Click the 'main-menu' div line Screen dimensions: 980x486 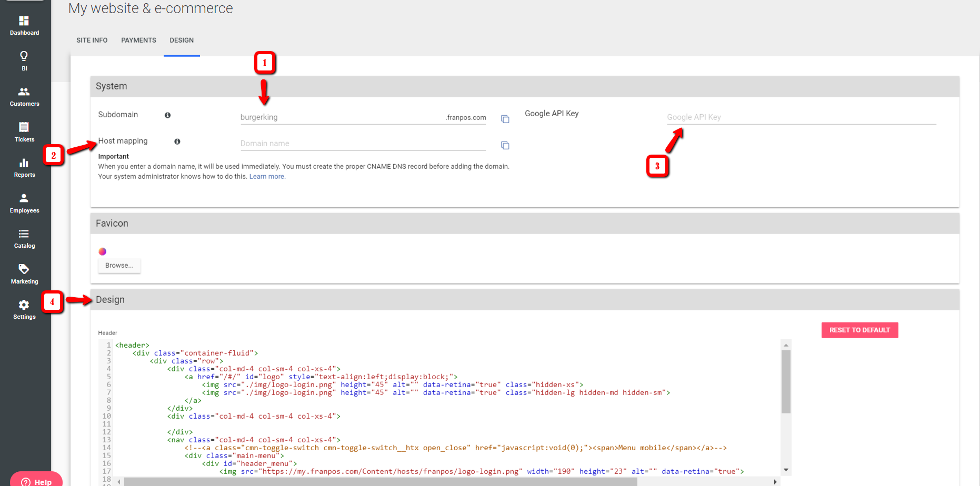(x=234, y=456)
